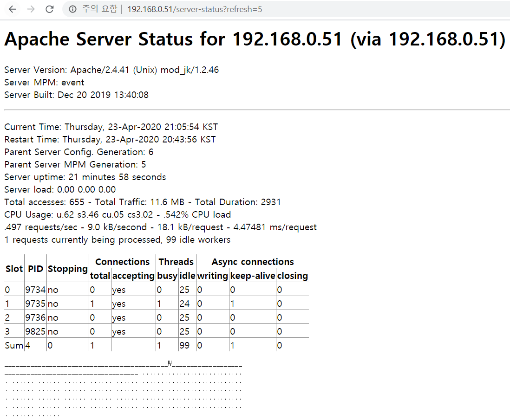Click keep-alive value 1 in PID 9735 row
Screen dimensions: 510x420
[232, 304]
